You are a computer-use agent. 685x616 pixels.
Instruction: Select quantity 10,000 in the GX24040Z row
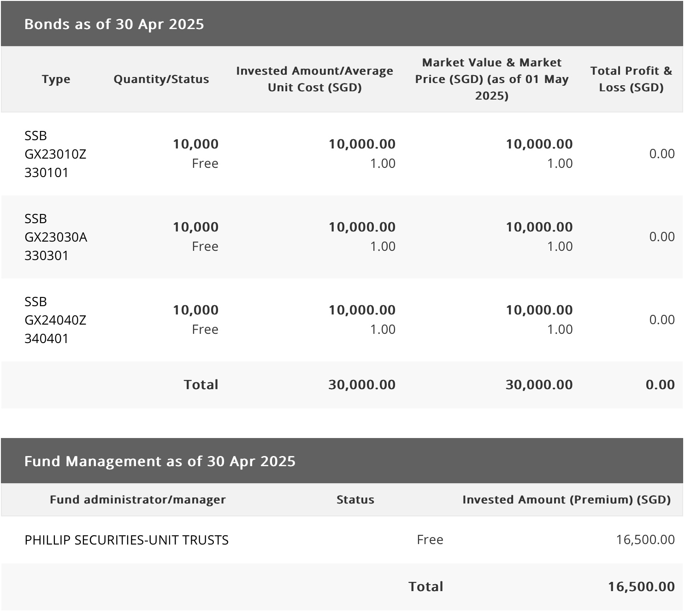(x=195, y=310)
